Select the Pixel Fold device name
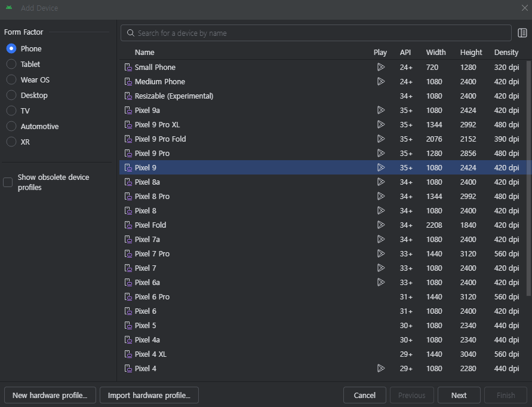 point(150,225)
